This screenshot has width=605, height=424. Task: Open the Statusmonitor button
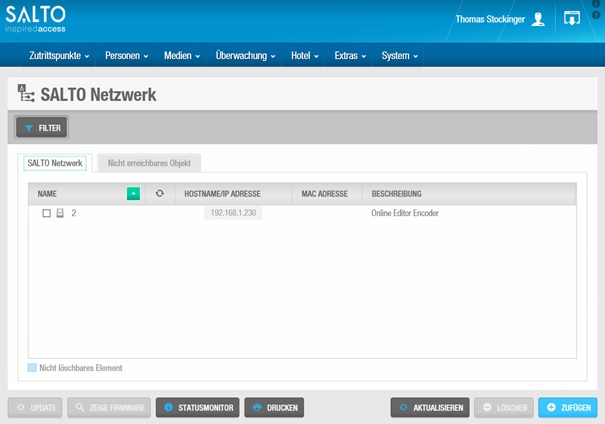coord(198,407)
